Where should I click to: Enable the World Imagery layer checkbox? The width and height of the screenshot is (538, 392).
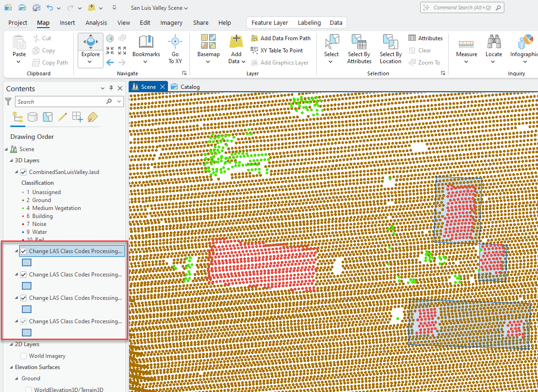coord(23,356)
